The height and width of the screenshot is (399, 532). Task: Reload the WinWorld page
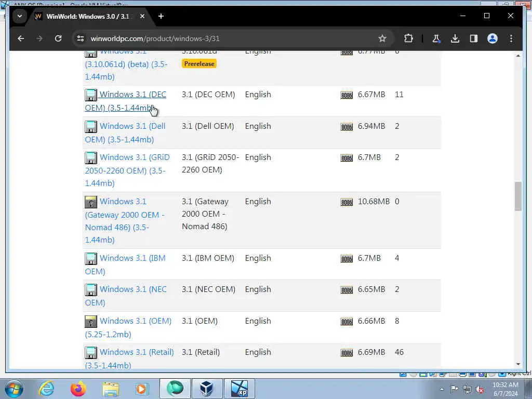[x=58, y=38]
